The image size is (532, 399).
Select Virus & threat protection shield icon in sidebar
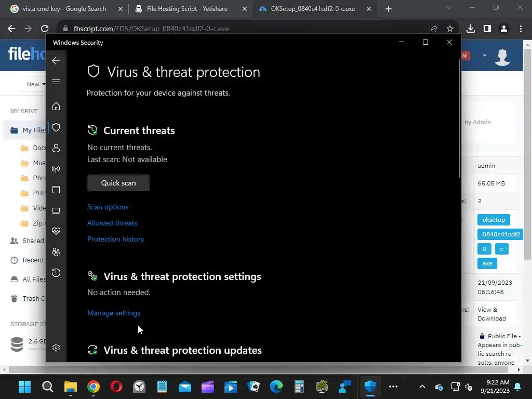tap(56, 127)
